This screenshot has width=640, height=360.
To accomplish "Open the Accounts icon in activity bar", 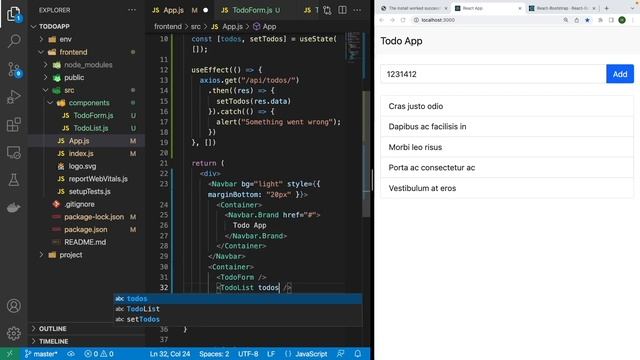I will pos(13,306).
